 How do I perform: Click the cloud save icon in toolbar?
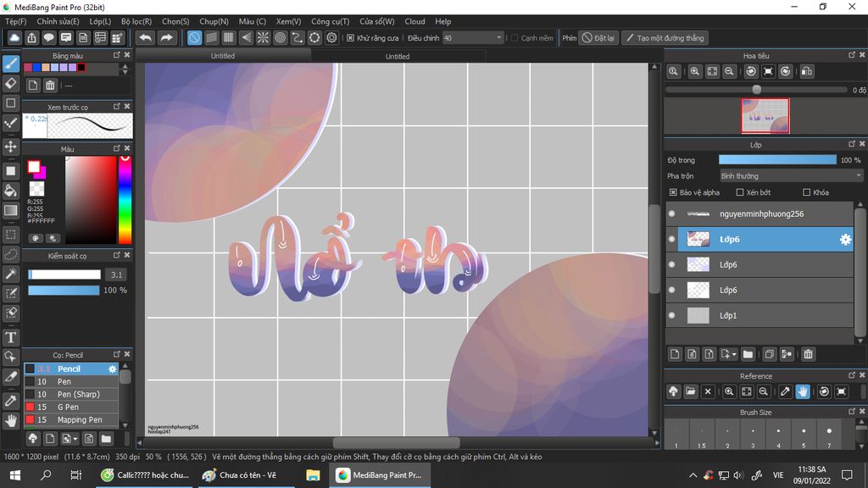click(14, 37)
